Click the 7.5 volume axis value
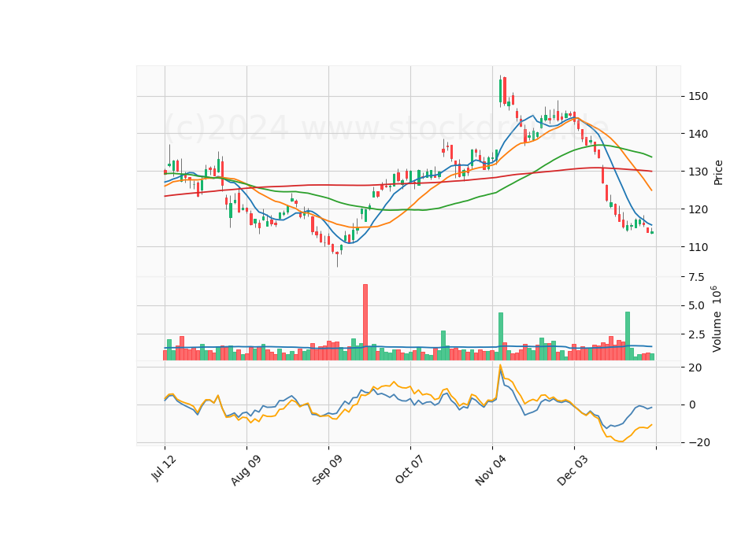This screenshot has width=756, height=543. [697, 277]
